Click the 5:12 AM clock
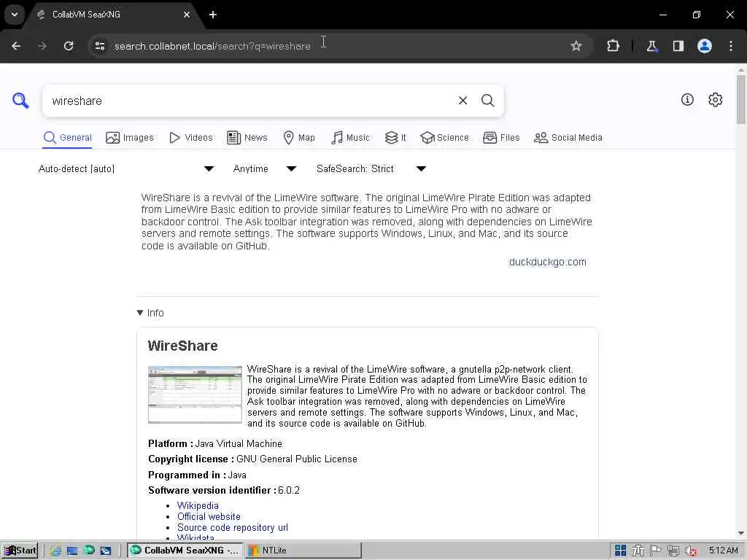 pos(723,551)
